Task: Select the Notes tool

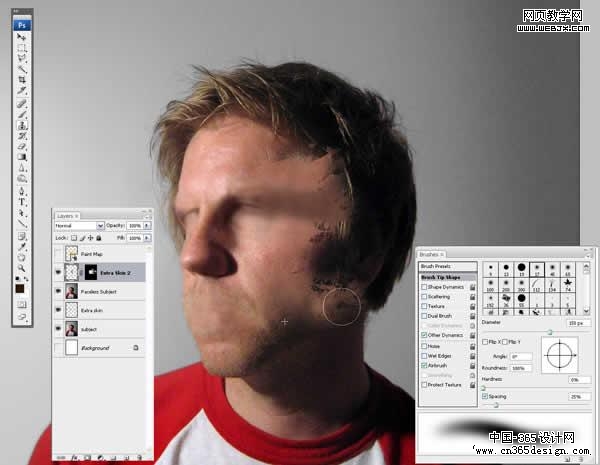Action: (x=22, y=236)
